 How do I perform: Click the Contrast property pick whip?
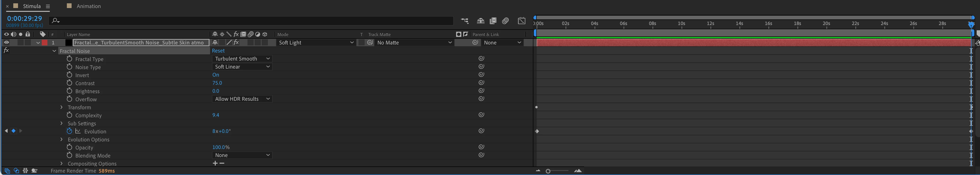click(481, 83)
